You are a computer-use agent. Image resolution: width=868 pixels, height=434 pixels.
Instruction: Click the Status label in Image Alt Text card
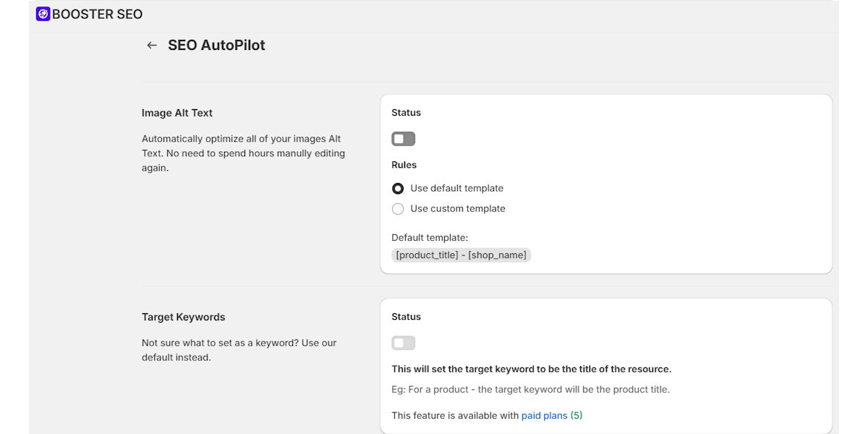(x=406, y=112)
